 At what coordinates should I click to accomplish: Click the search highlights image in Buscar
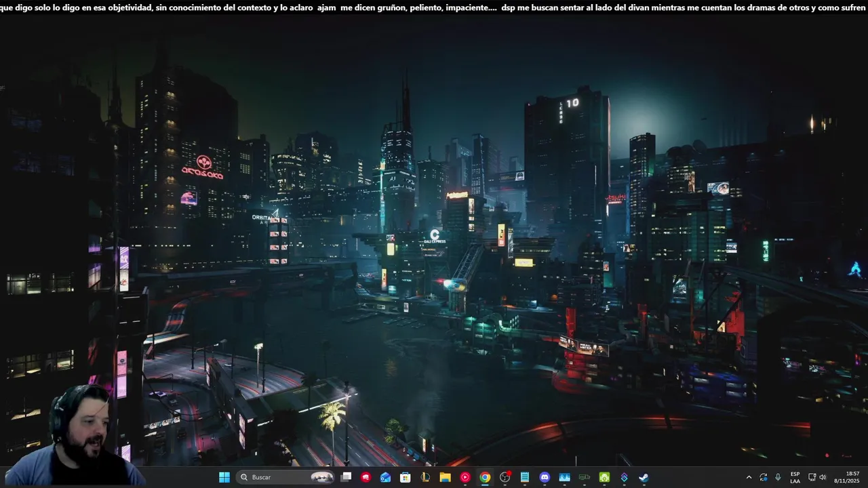[x=322, y=477]
